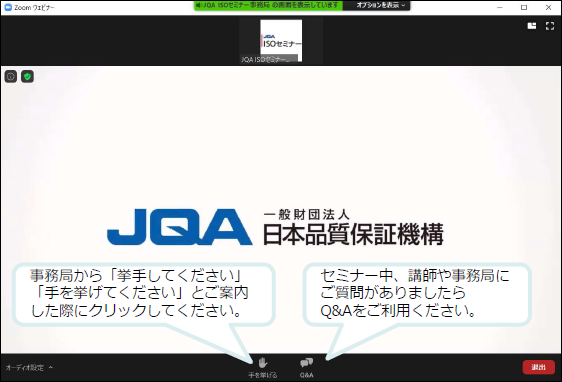Click the green screen-sharing notification bar
Image resolution: width=562 pixels, height=382 pixels.
click(268, 5)
